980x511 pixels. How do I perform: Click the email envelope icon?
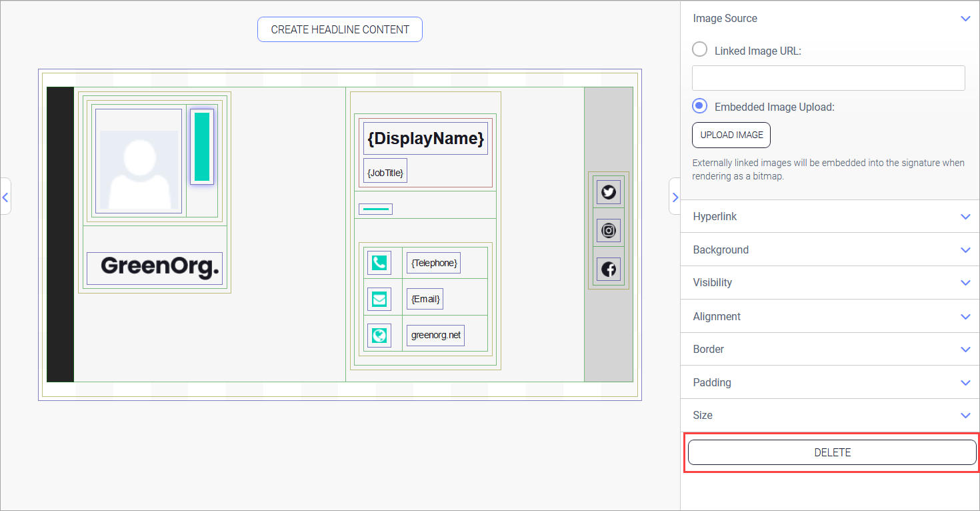(x=379, y=300)
